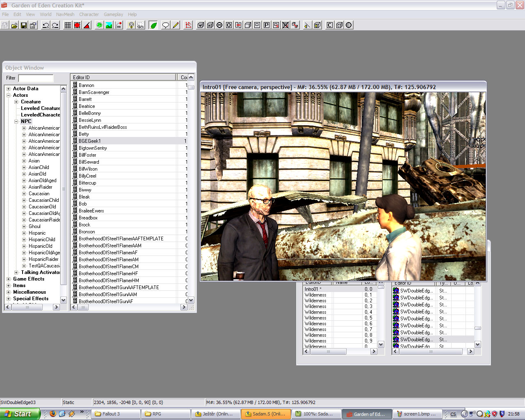Open the NavMesh menu
Screen dimensions: 525x420
click(x=65, y=14)
